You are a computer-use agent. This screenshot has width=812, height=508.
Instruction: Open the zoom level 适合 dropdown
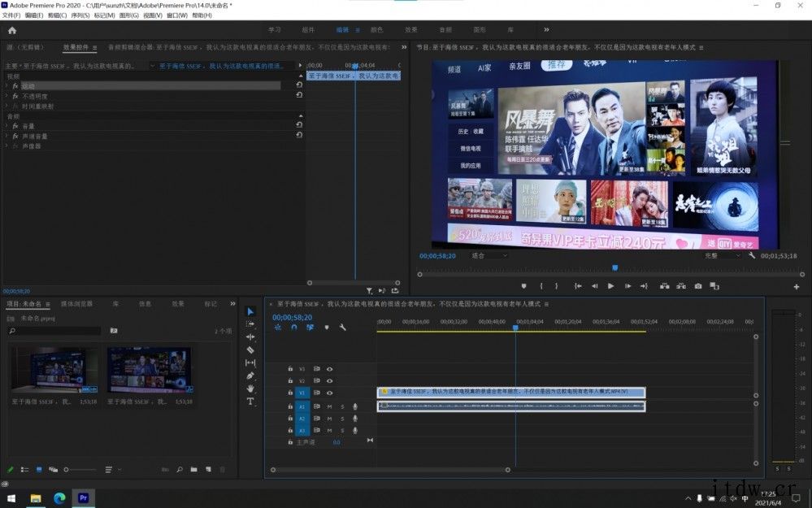tap(489, 256)
